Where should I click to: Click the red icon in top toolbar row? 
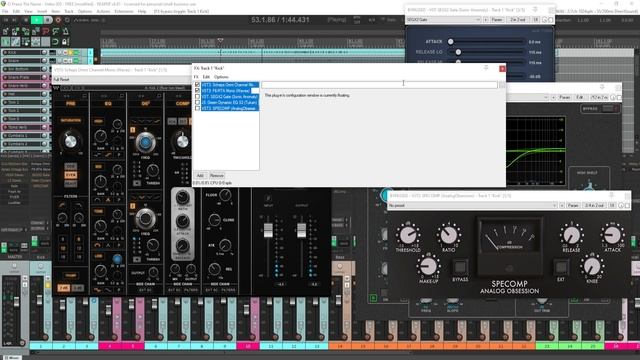pyautogui.click(x=45, y=31)
